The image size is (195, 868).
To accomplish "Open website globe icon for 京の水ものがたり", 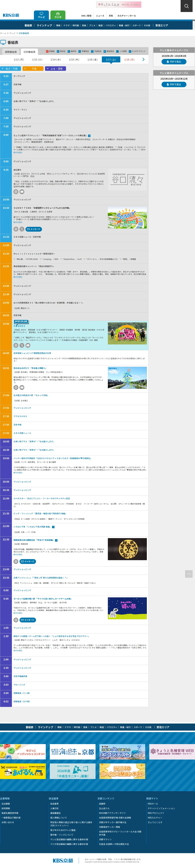I will coord(16,387).
